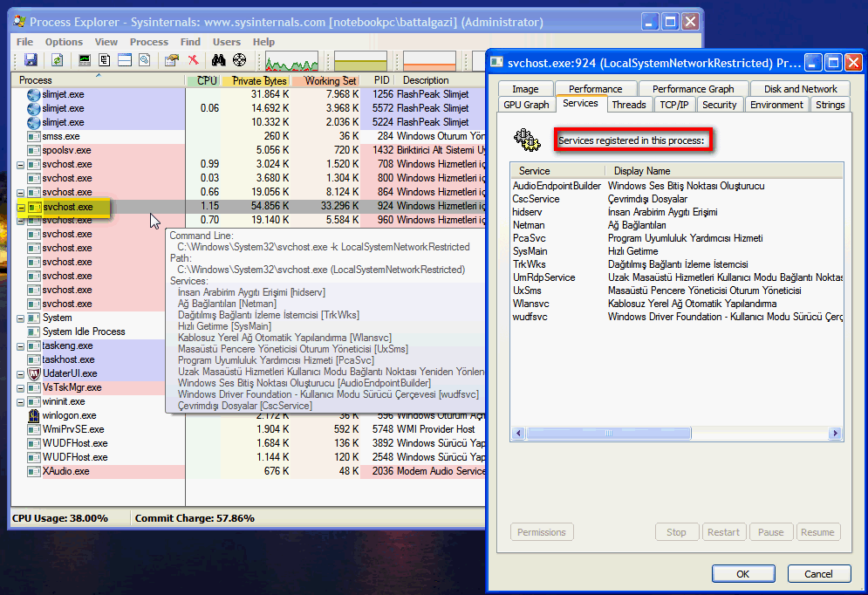Click the orange physical memory mini graph

click(x=429, y=61)
